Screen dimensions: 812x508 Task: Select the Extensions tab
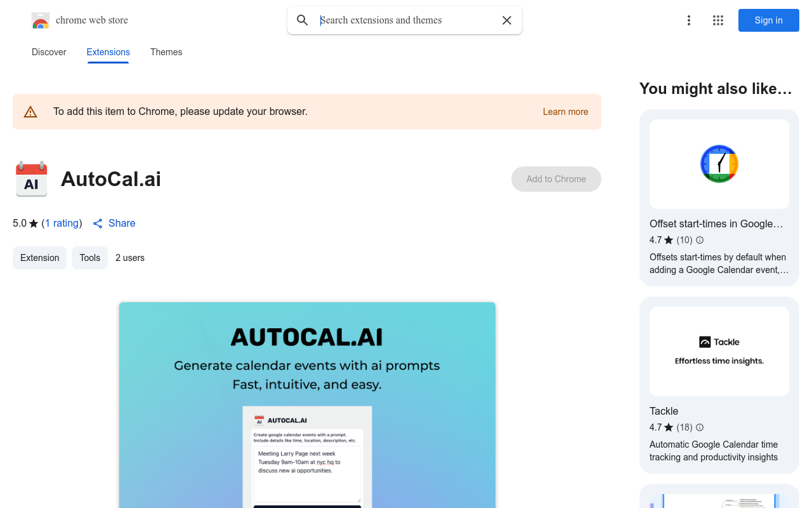point(108,52)
